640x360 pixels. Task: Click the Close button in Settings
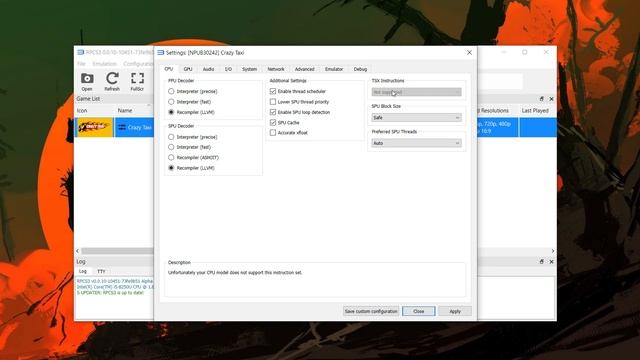(419, 311)
